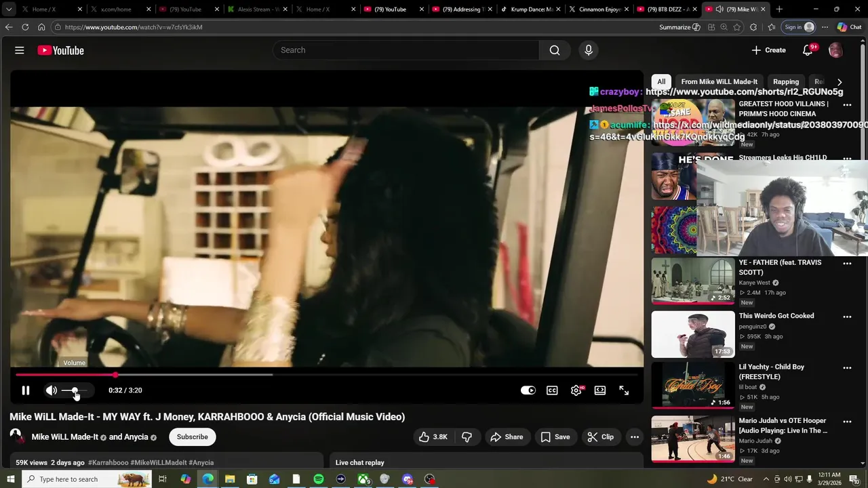The image size is (868, 488).
Task: Open menu for YE - FATHER video
Action: point(847,264)
